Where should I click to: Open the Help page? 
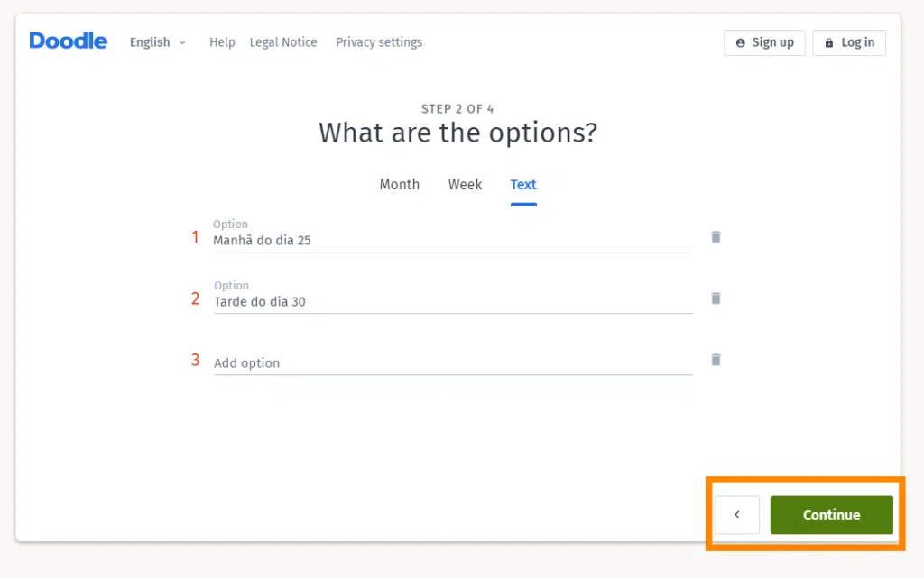coord(222,42)
